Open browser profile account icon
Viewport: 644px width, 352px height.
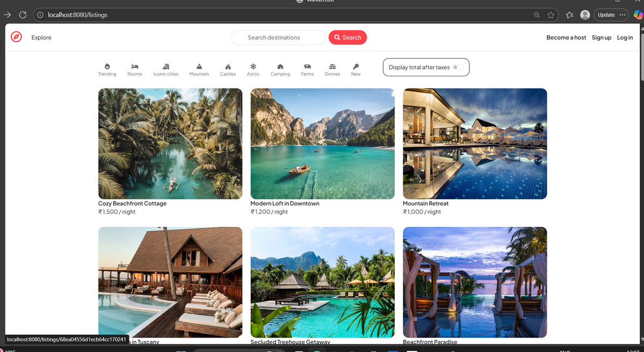[584, 15]
